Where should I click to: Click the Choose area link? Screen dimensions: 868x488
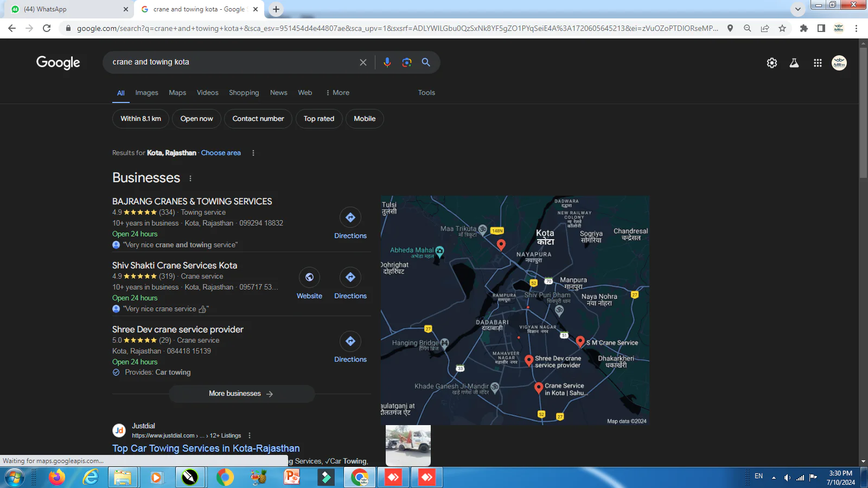[221, 153]
